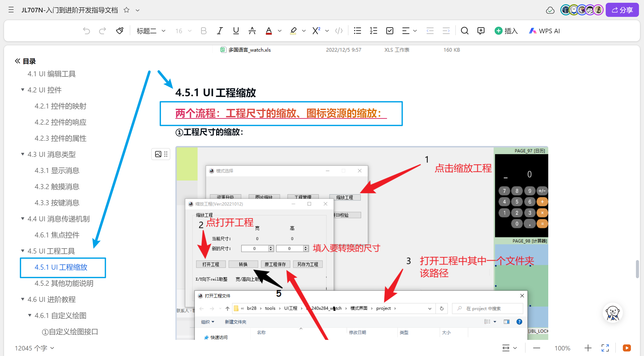This screenshot has width=644, height=356.
Task: Toggle underline formatting
Action: 236,31
